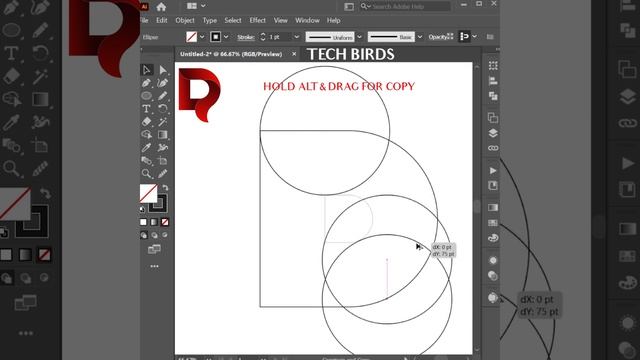Select the Artboard tool

coord(162,160)
